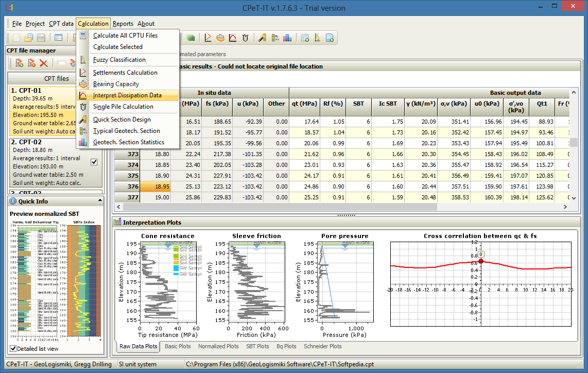Click the horizontal scrollbar left arrow
The width and height of the screenshot is (588, 373).
tap(118, 207)
